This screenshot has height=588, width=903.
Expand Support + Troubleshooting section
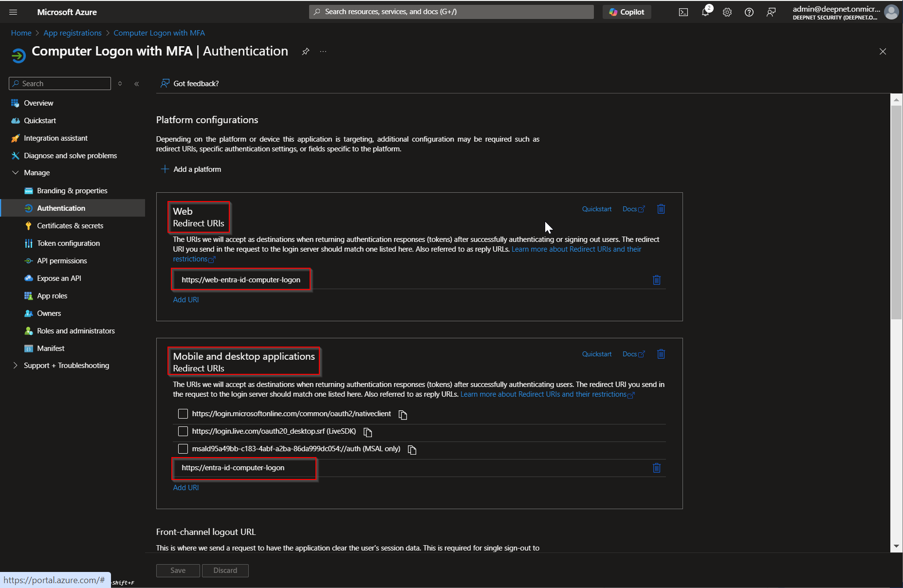click(x=16, y=366)
